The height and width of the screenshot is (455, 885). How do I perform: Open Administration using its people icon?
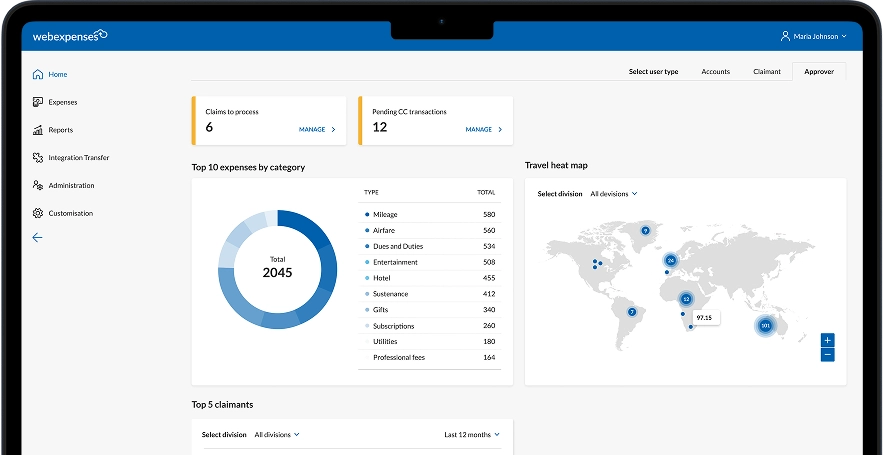coord(38,186)
